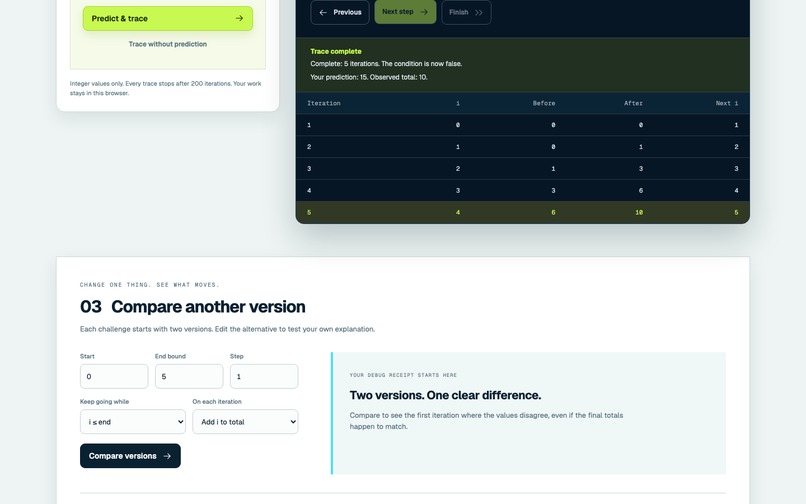Select the i column header
Screen dimensions: 806x504
click(458, 103)
